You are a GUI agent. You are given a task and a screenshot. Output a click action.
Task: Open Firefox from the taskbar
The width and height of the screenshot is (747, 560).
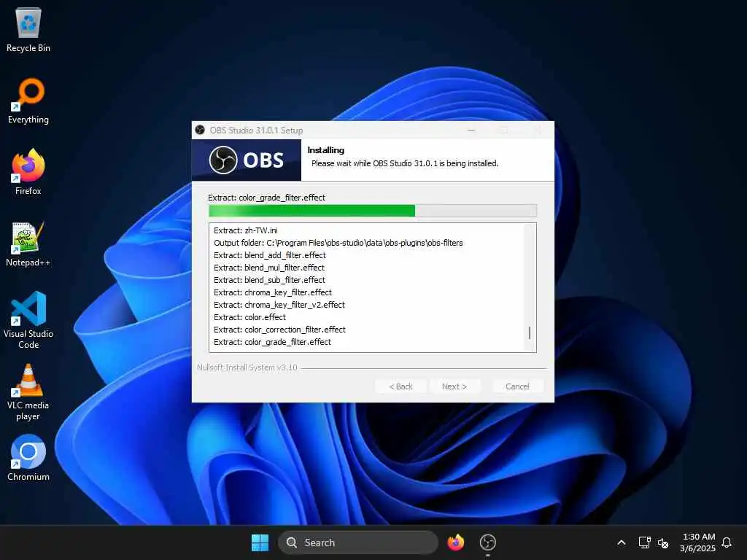click(x=455, y=542)
